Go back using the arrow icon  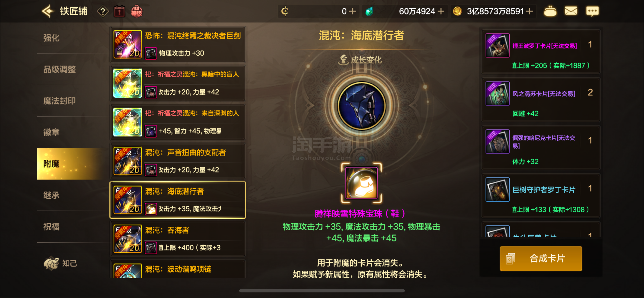[x=48, y=11]
